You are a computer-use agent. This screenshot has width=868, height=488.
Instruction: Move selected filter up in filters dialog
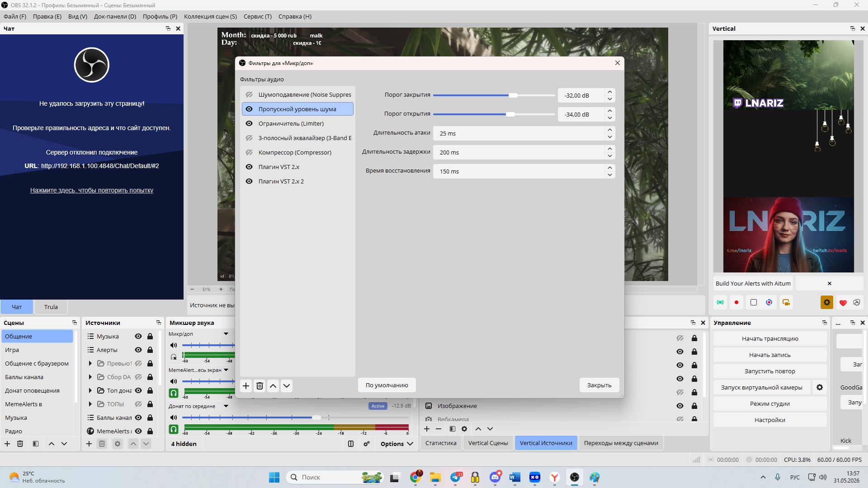[x=273, y=385]
